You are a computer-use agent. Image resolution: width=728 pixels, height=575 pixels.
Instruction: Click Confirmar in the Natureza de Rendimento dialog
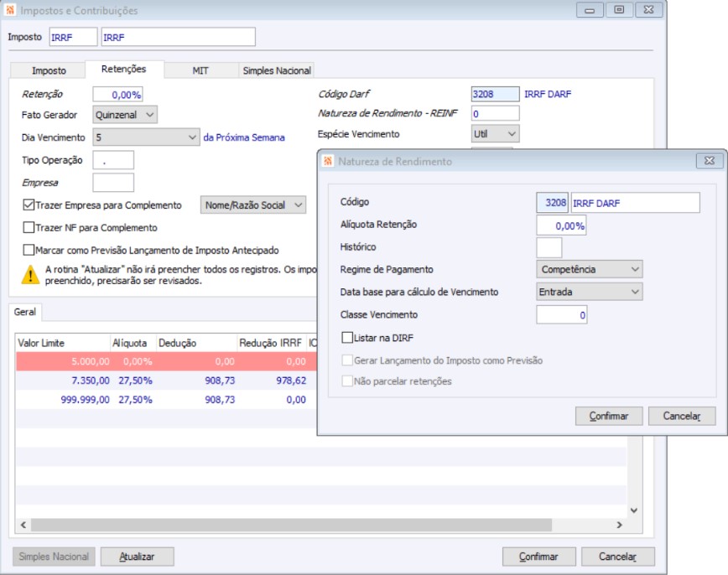[609, 416]
